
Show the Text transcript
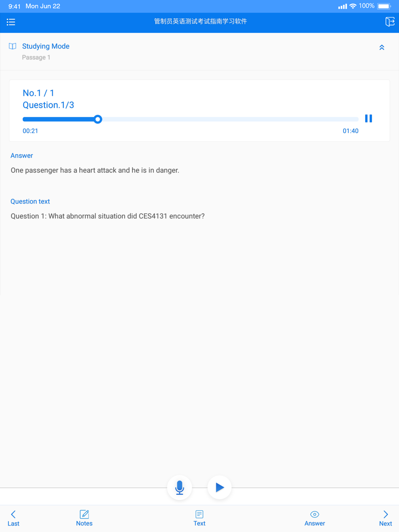click(199, 518)
